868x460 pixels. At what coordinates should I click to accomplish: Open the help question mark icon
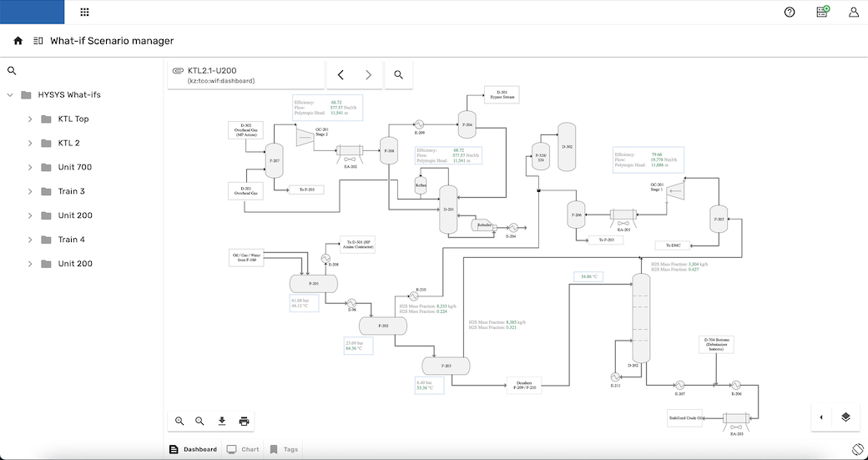click(x=790, y=13)
